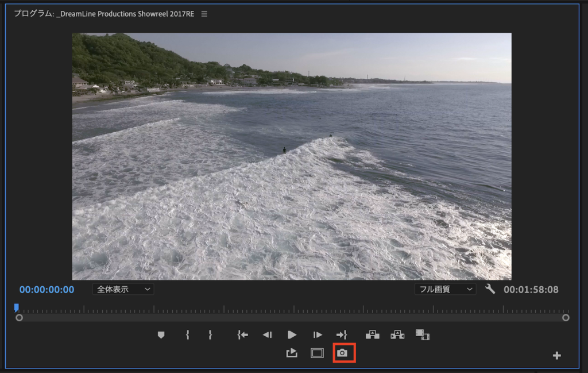This screenshot has width=588, height=373.
Task: Start playback with the Play button
Action: [292, 334]
